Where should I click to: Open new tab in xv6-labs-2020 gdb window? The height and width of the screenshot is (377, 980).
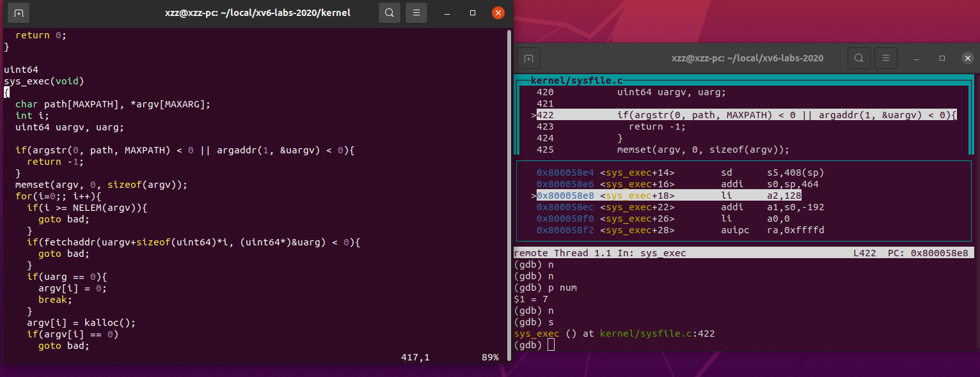pos(528,58)
